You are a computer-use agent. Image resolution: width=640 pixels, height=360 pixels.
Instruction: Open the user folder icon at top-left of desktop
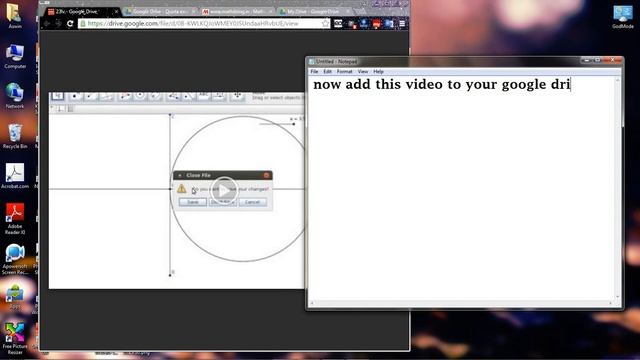pyautogui.click(x=15, y=16)
